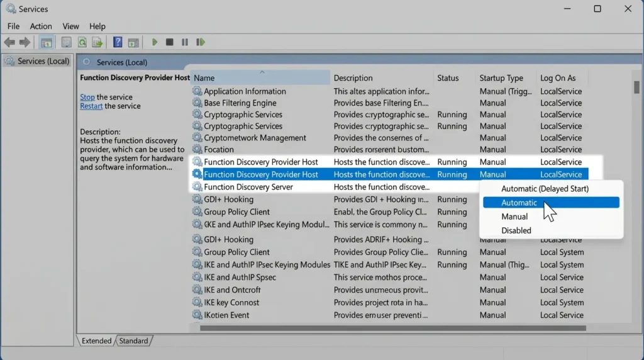644x360 pixels.
Task: Click the Services (Local) header icon
Action: 86,62
